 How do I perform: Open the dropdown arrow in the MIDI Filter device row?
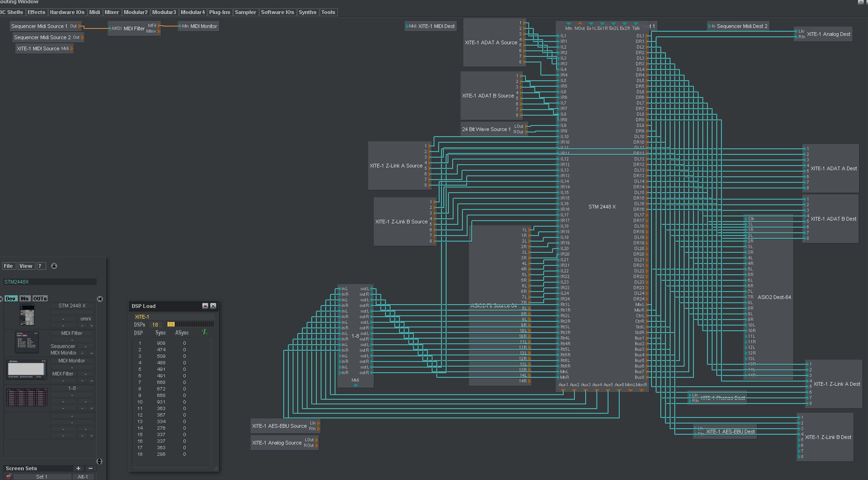[x=91, y=354]
